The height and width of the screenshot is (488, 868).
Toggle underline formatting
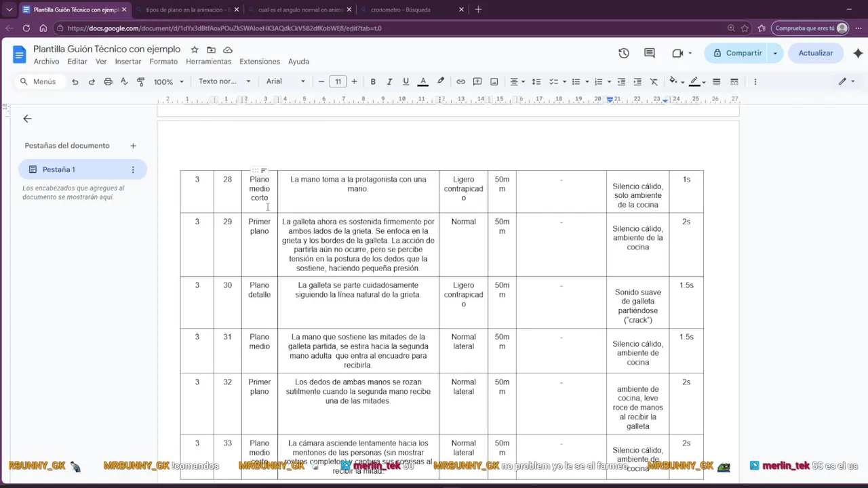click(406, 81)
